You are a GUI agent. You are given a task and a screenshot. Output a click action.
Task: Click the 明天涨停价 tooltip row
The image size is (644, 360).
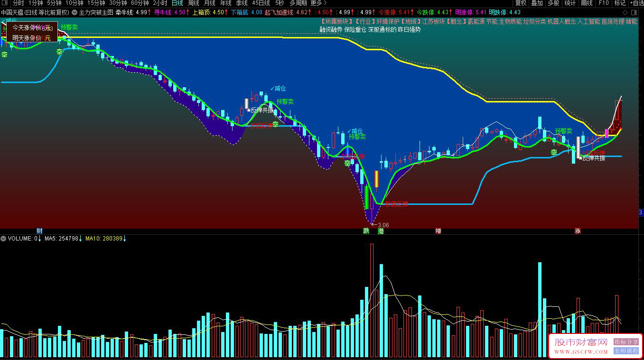click(31, 37)
